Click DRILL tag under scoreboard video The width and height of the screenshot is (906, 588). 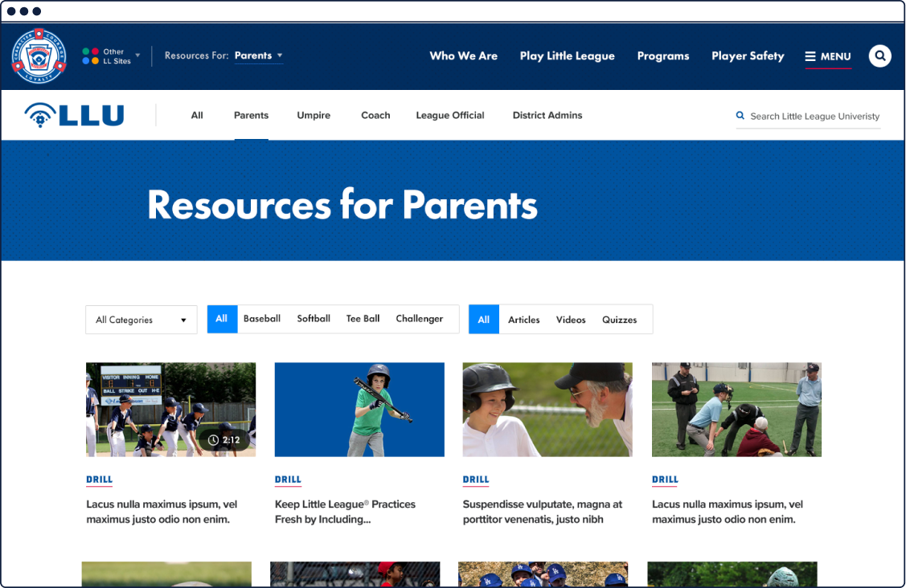tap(100, 480)
